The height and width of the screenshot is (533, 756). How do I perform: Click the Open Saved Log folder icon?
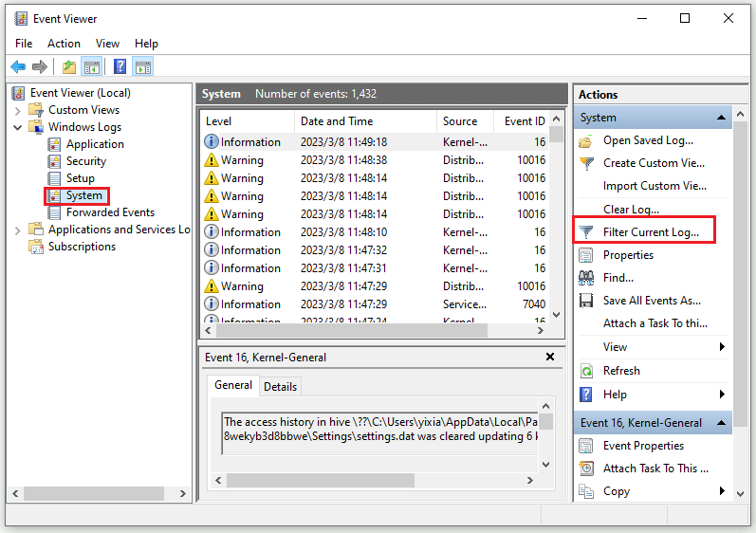pos(586,141)
